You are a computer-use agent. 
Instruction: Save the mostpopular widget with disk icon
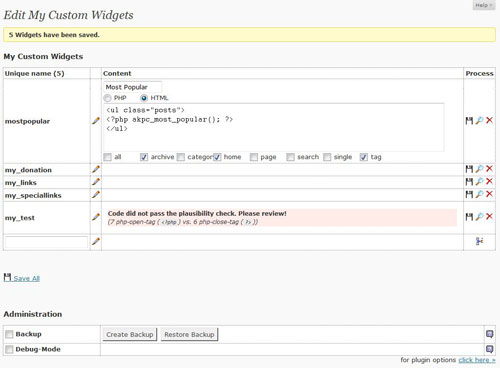click(x=469, y=120)
